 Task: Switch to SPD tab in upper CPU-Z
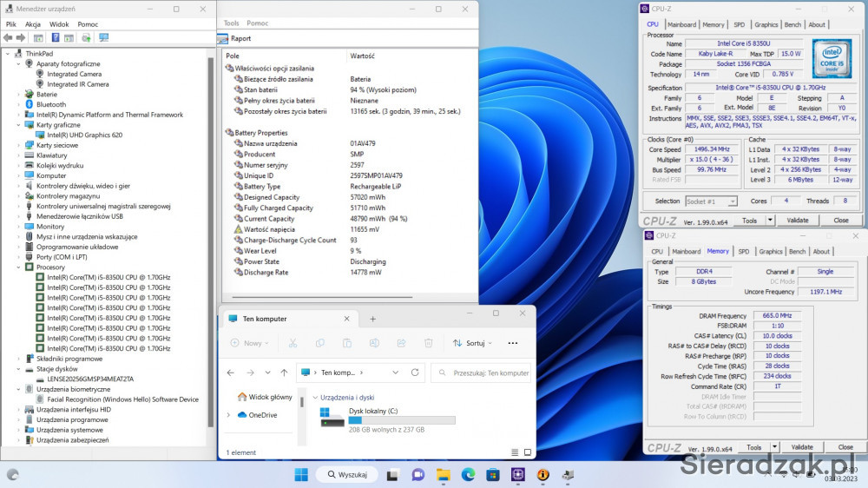point(739,25)
